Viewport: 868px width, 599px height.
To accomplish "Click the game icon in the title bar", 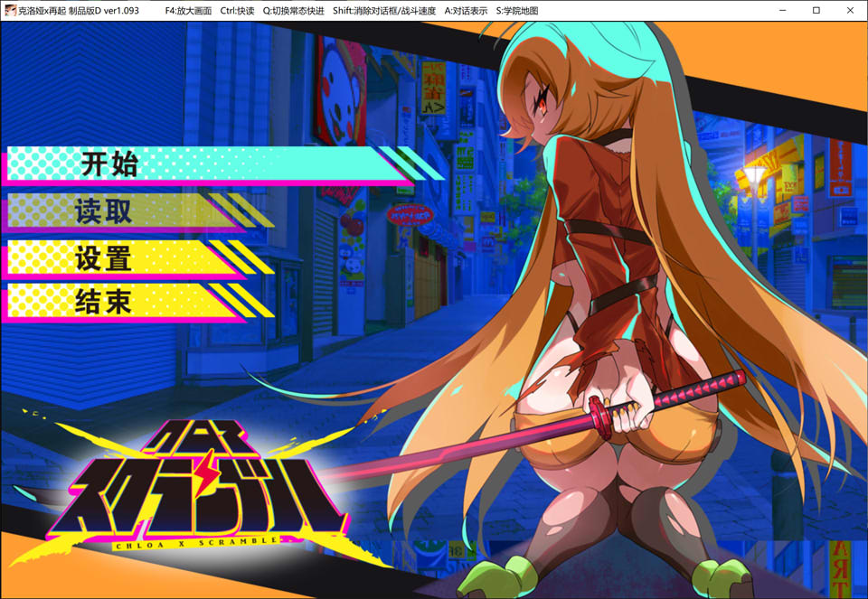I will 10,10.
